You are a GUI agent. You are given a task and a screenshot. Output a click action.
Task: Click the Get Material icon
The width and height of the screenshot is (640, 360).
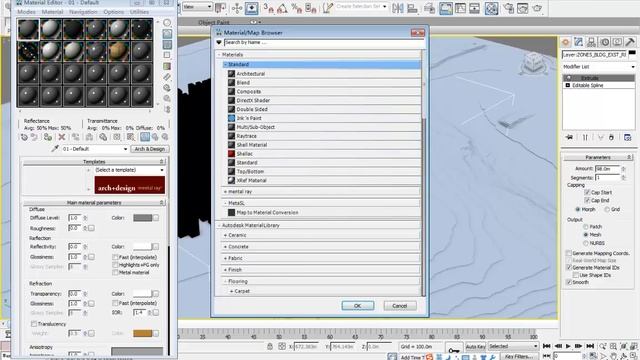coord(24,137)
